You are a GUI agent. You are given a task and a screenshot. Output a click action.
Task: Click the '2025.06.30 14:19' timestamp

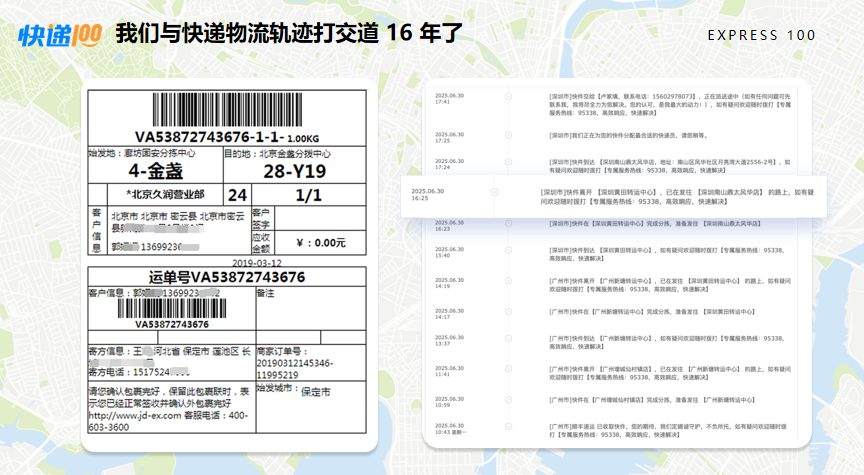449,283
